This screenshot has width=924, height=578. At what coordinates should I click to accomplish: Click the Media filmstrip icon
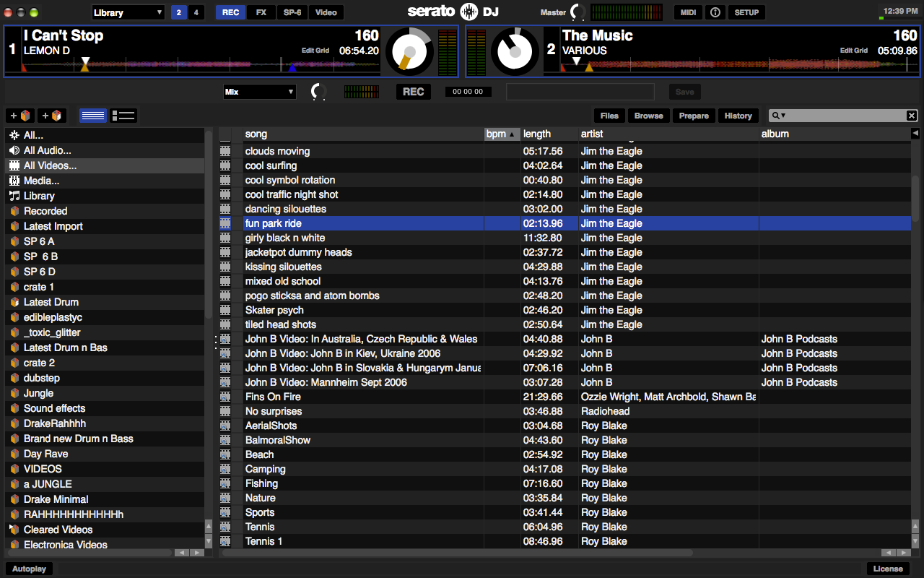14,181
